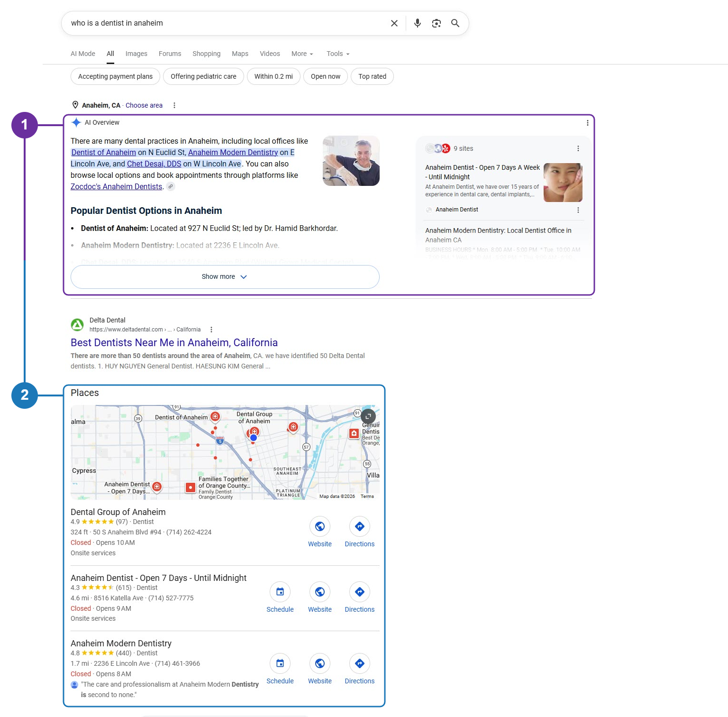Select the Families Together of Orange County map marker
This screenshot has width=728, height=717.
[x=190, y=487]
